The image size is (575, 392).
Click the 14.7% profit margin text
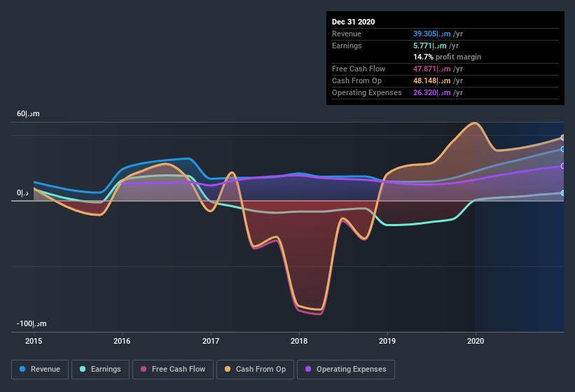click(447, 57)
